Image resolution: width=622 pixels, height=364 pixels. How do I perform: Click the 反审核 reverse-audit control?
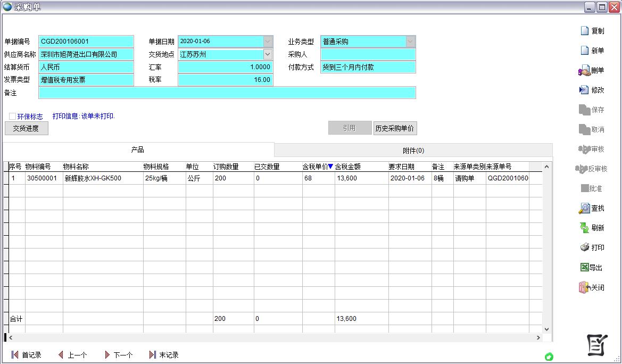tap(592, 169)
